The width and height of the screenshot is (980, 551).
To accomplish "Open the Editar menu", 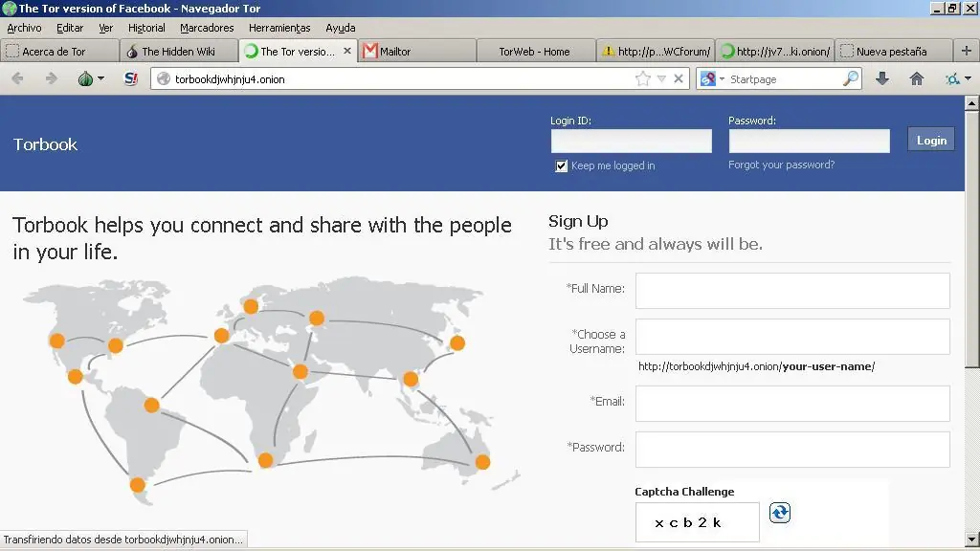I will [x=70, y=28].
